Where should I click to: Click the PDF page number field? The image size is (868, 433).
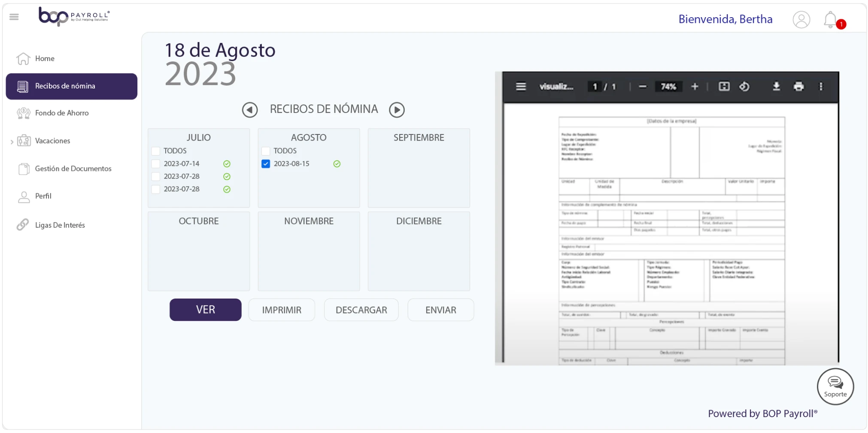[x=595, y=87]
